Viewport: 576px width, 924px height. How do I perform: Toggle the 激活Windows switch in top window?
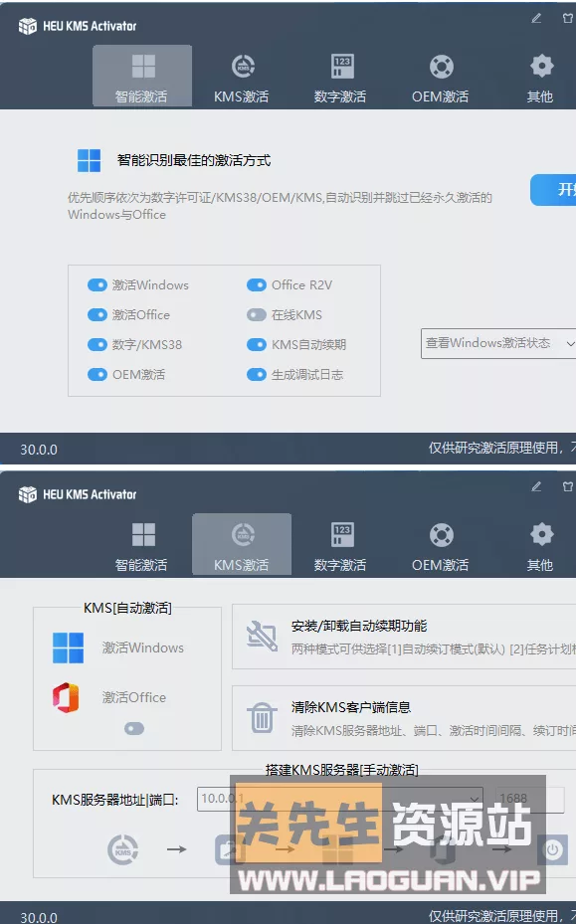97,285
